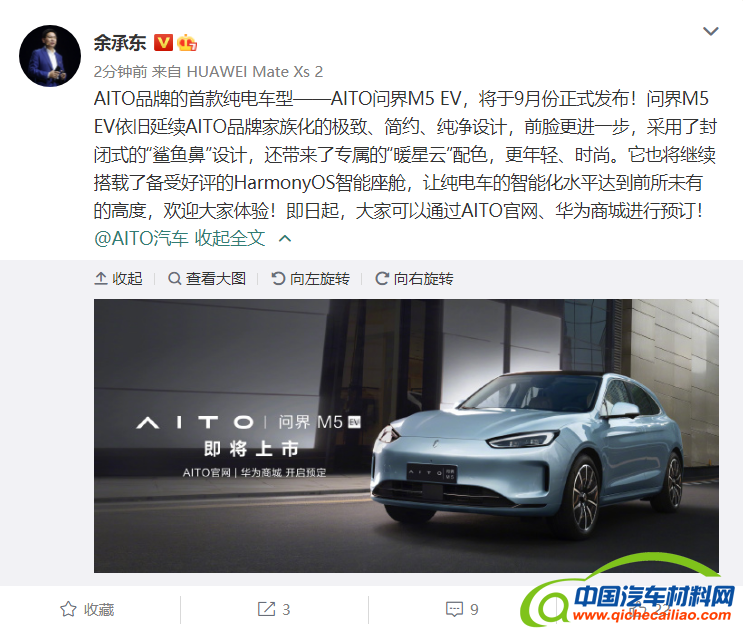Click the rotate-right arrow icon
This screenshot has height=632, width=743.
382,279
